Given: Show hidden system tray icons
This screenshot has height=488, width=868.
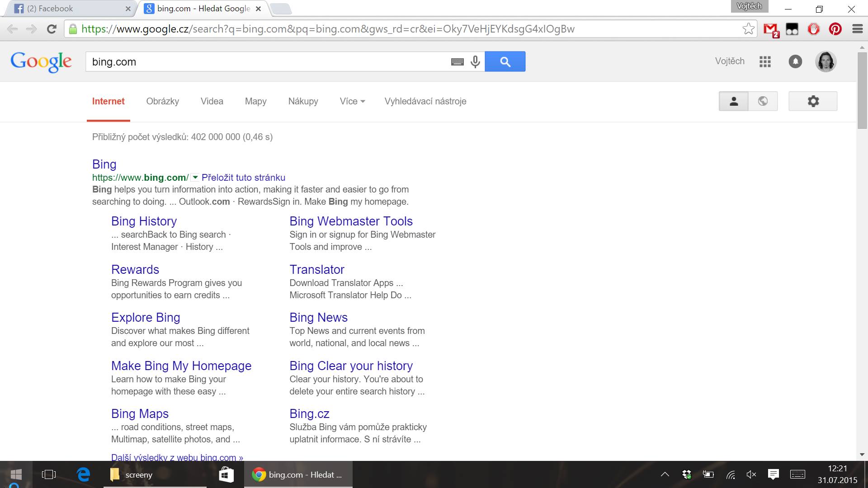Looking at the screenshot, I should click(665, 474).
